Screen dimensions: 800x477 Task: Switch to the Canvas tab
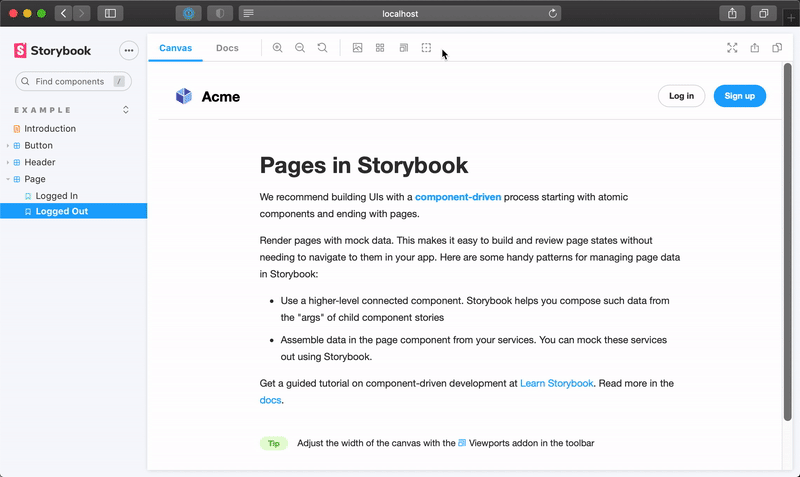point(176,48)
